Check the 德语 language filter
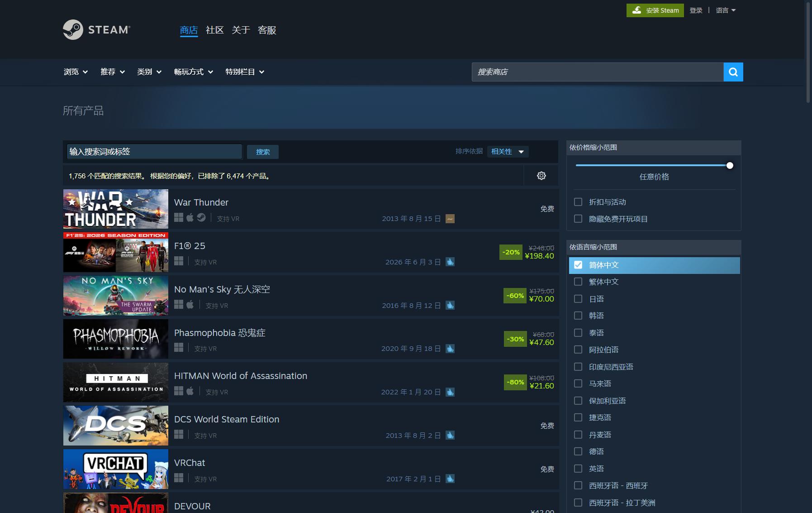The image size is (812, 513). pyautogui.click(x=578, y=451)
